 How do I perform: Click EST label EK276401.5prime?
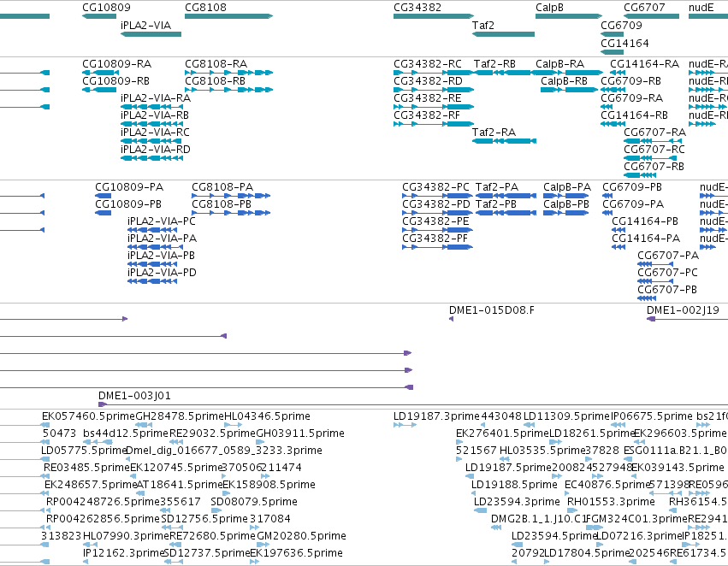[x=502, y=433]
